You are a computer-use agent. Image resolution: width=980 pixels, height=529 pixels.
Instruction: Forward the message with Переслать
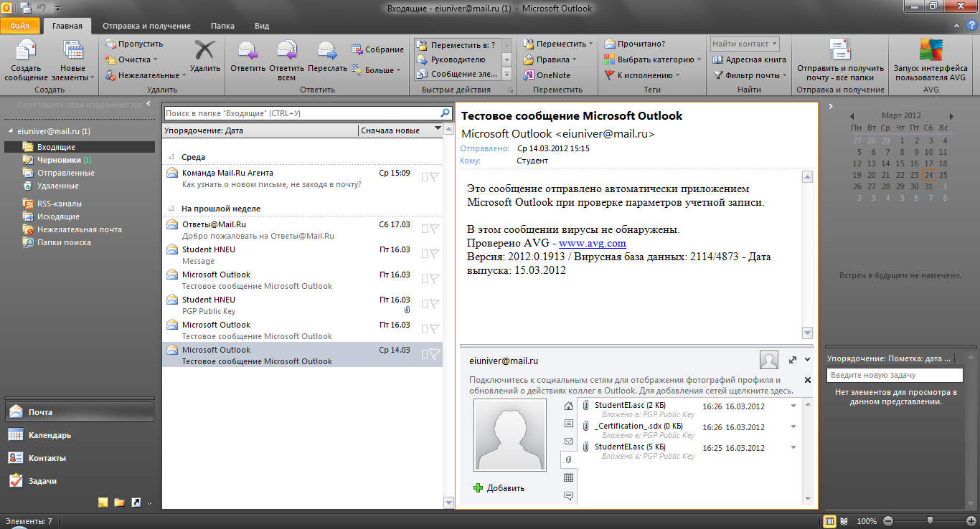[327, 56]
